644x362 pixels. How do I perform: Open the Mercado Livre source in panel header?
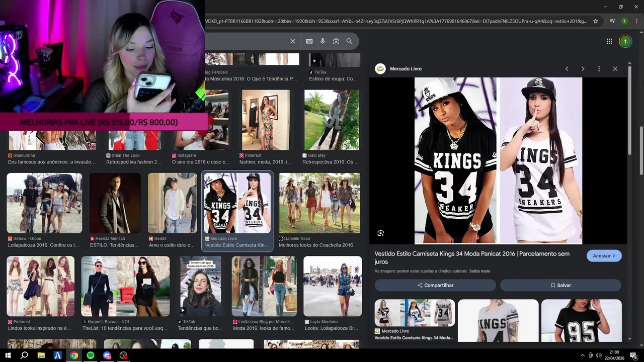[398, 69]
